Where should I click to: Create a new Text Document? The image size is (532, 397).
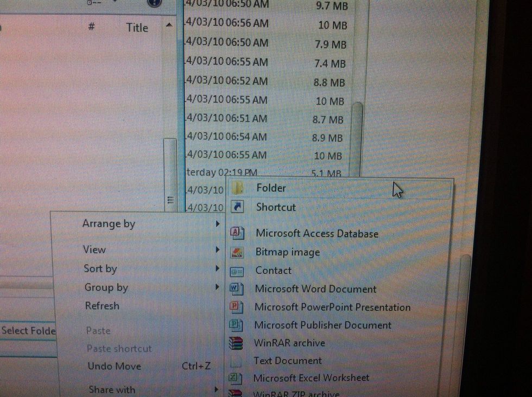(288, 361)
